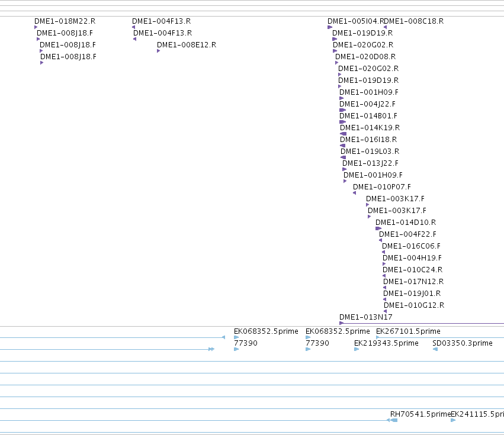Click the blue arrow glyph beneath EK241115.5prime
This screenshot has width=504, height=435.
tap(453, 420)
